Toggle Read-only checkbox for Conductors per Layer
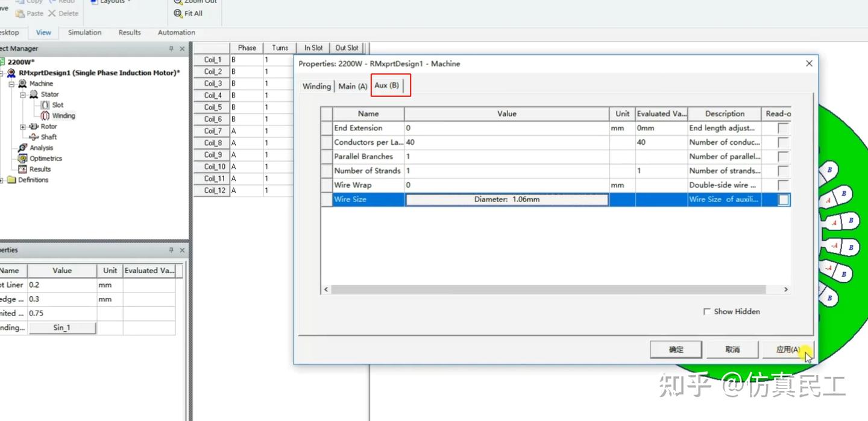868x421 pixels. pos(783,142)
